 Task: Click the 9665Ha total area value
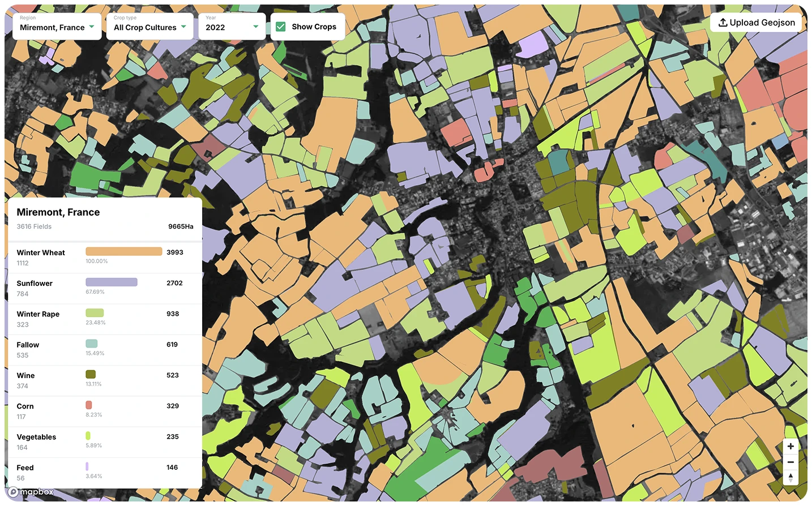pos(181,226)
